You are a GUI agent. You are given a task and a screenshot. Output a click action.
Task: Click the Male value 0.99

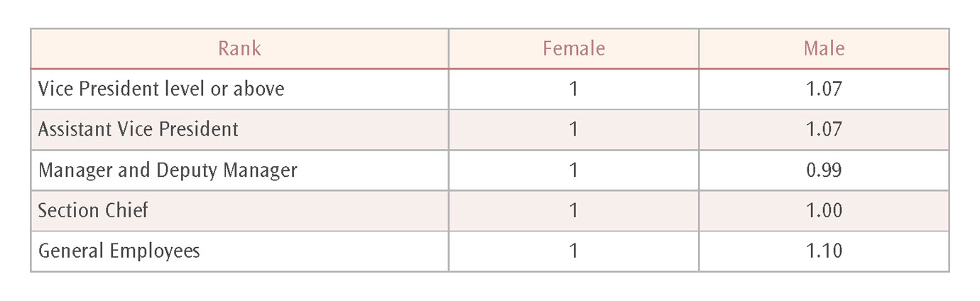tap(824, 170)
